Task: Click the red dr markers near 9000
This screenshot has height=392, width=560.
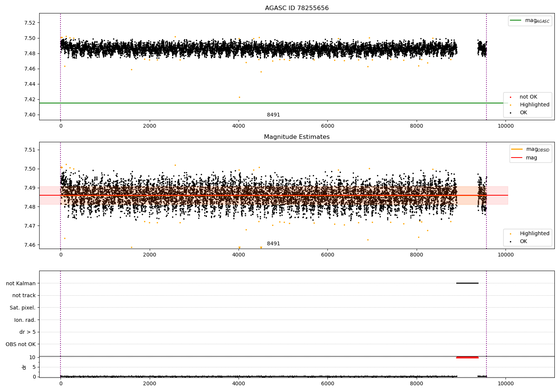Action: (x=467, y=357)
